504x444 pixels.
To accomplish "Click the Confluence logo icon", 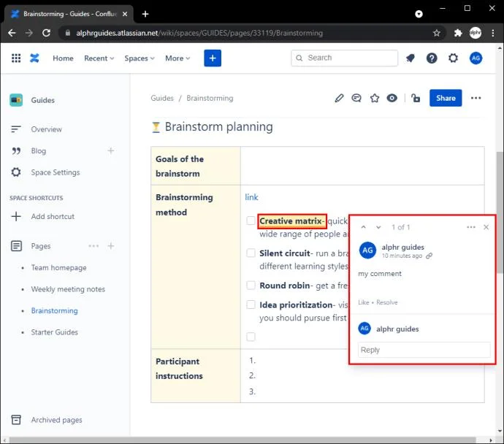I will click(x=35, y=58).
